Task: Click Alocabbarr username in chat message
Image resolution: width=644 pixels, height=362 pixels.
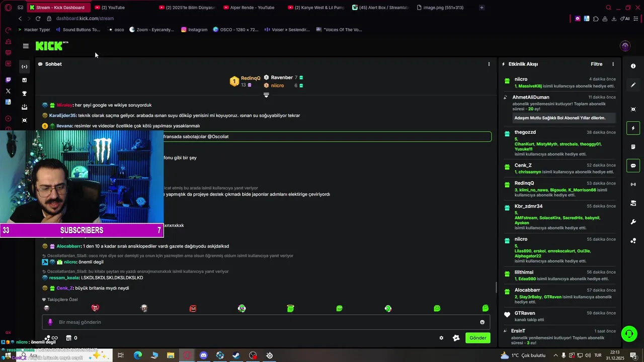Action: point(68,246)
